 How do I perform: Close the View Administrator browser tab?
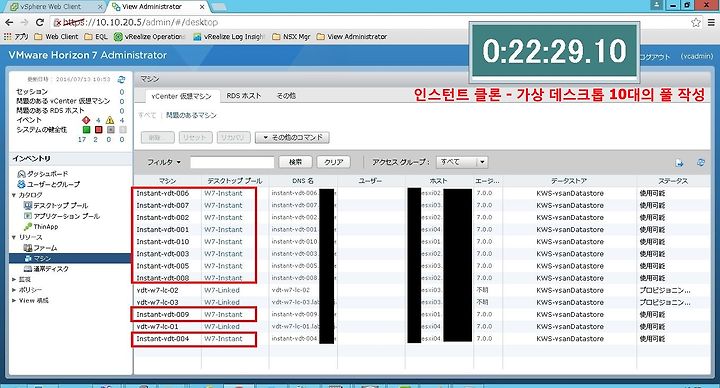[x=202, y=7]
